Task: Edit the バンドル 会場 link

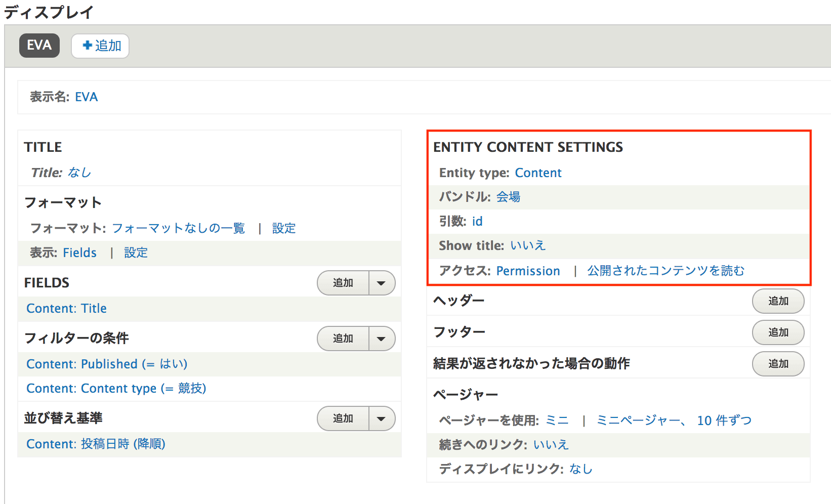Action: (508, 197)
